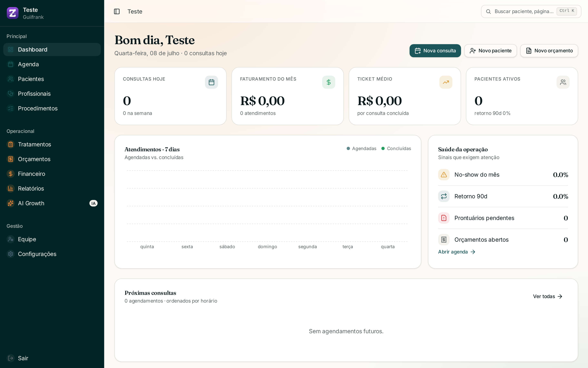Click the Novo paciente button

pos(490,51)
